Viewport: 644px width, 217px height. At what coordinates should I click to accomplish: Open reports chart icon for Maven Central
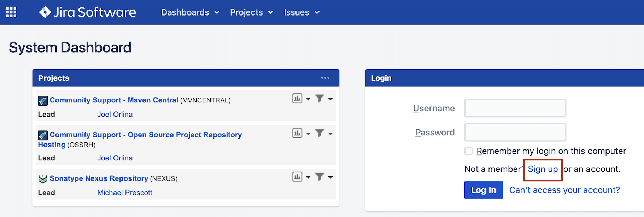click(x=297, y=99)
